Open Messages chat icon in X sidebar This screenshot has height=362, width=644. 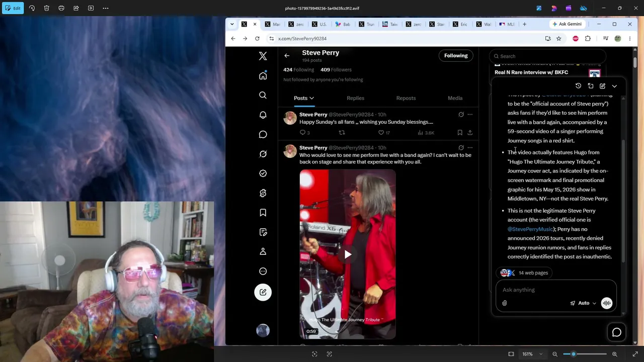click(x=263, y=134)
